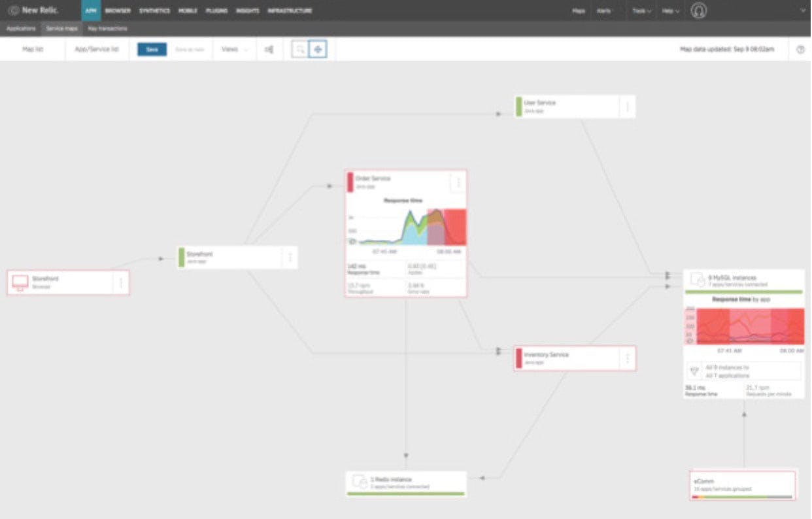Click the help question mark icon
The height and width of the screenshot is (519, 812).
pyautogui.click(x=800, y=50)
